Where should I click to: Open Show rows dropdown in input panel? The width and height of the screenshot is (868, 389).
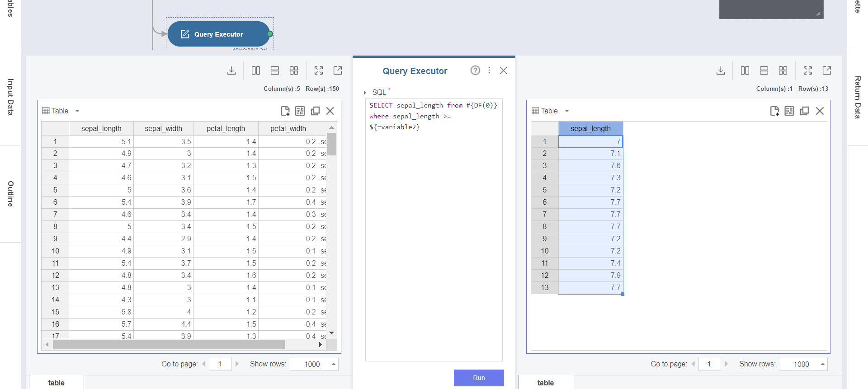[314, 364]
